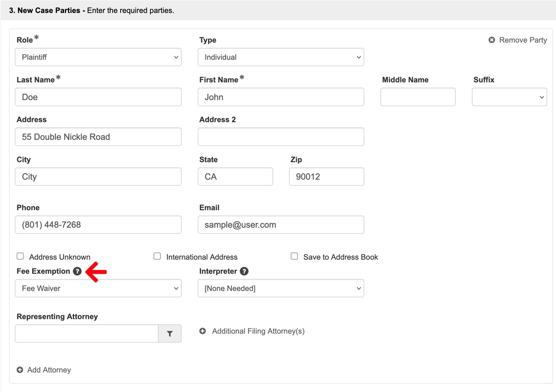Expand the Type dropdown set to Individual

[x=281, y=57]
